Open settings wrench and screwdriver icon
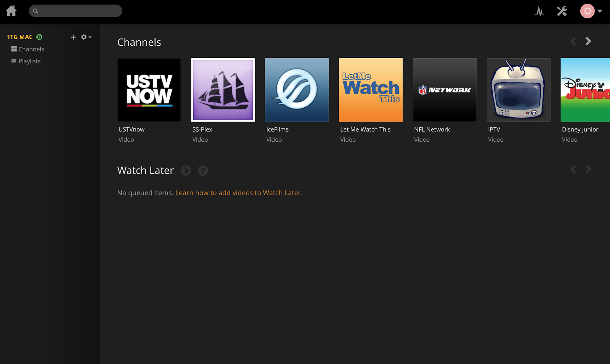This screenshot has width=610, height=364. (562, 11)
